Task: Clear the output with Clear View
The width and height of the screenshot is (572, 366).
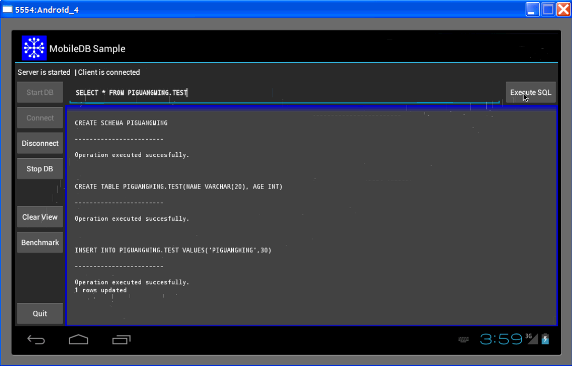Action: (40, 217)
